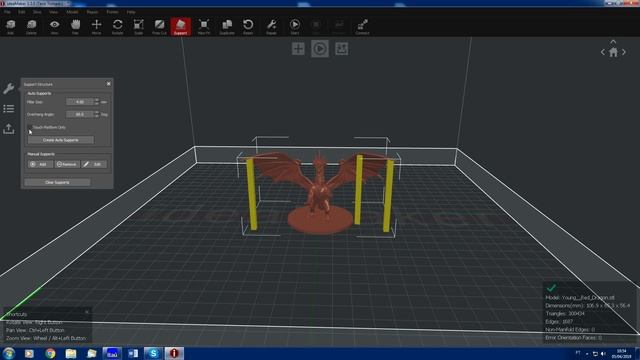Viewport: 640px width, 360px height.
Task: Decrease the Overhang Angle spinner value
Action: [x=97, y=116]
